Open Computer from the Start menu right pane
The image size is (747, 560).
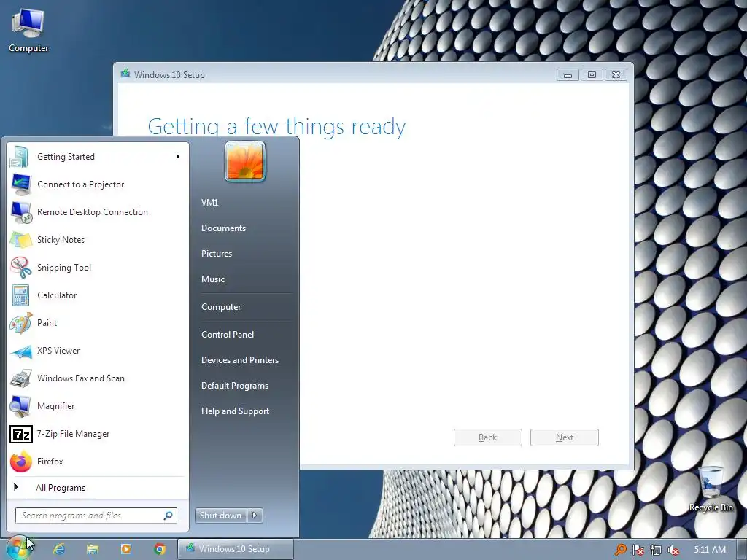(x=221, y=307)
